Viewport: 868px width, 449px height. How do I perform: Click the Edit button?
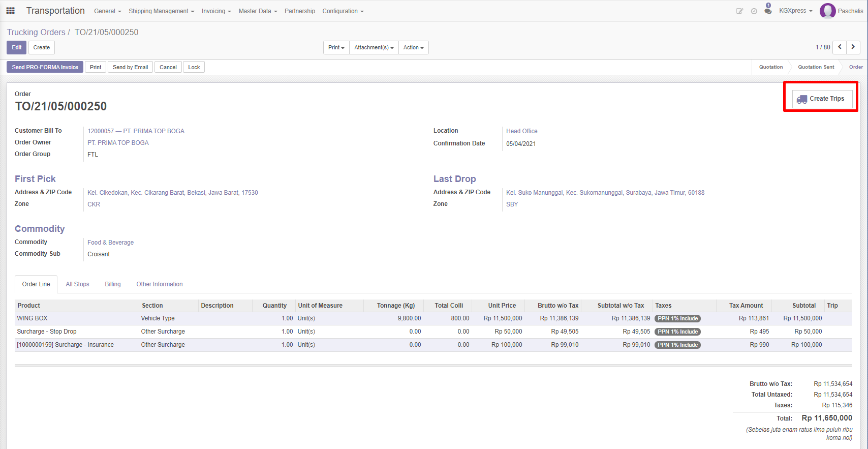pos(17,47)
